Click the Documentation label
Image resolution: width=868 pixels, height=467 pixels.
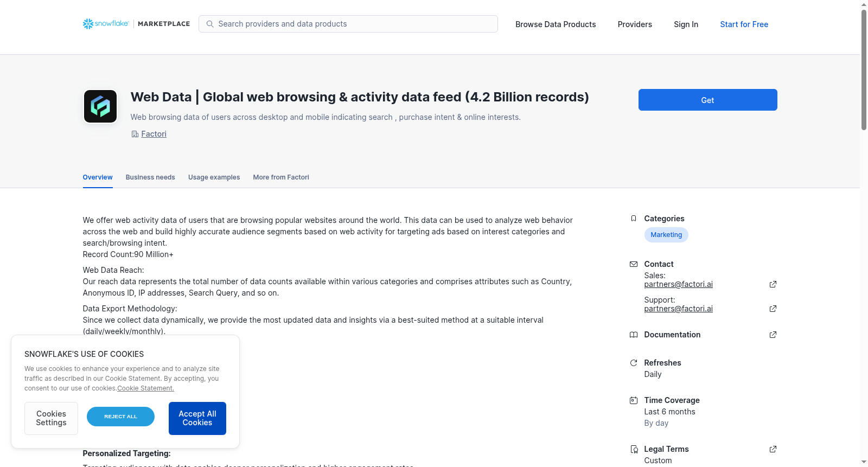pos(673,335)
